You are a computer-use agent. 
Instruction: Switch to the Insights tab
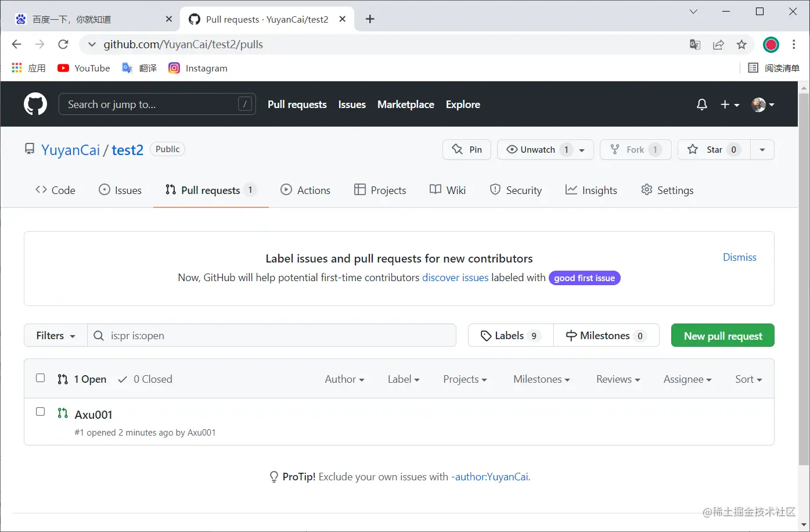click(x=591, y=190)
